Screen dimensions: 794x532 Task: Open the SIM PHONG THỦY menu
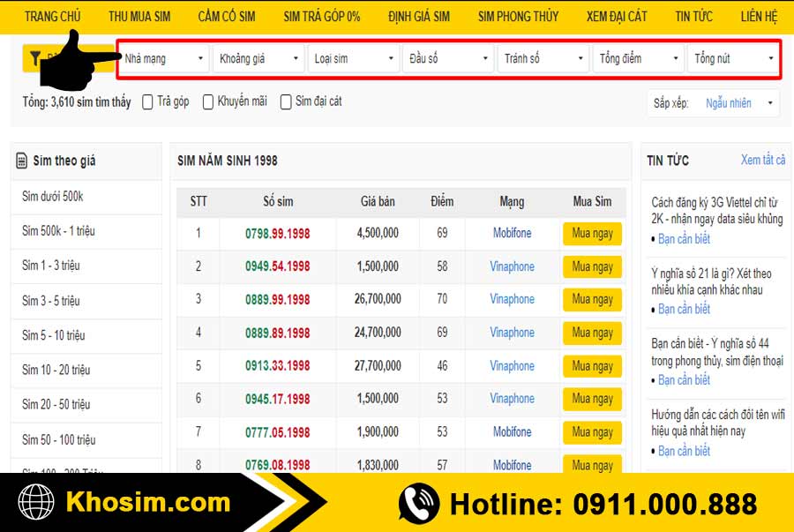[x=518, y=16]
